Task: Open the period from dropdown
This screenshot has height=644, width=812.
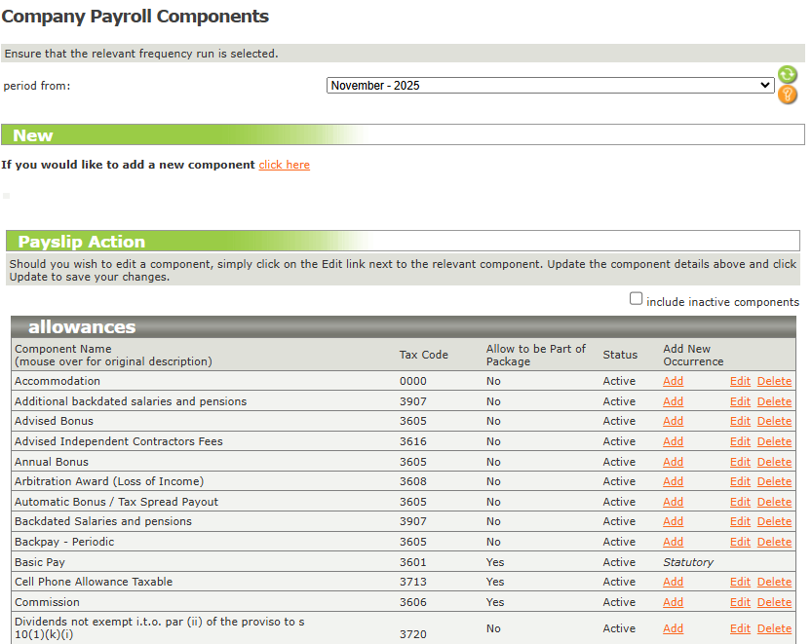Action: click(551, 86)
